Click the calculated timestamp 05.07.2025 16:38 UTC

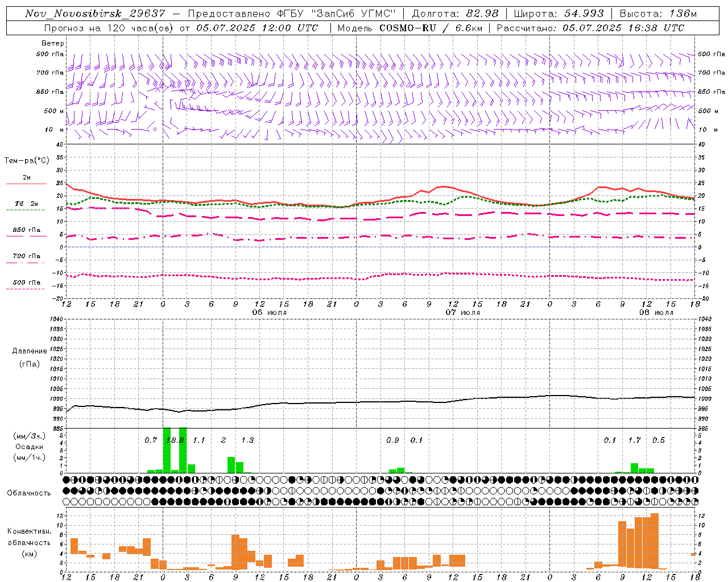(x=623, y=27)
